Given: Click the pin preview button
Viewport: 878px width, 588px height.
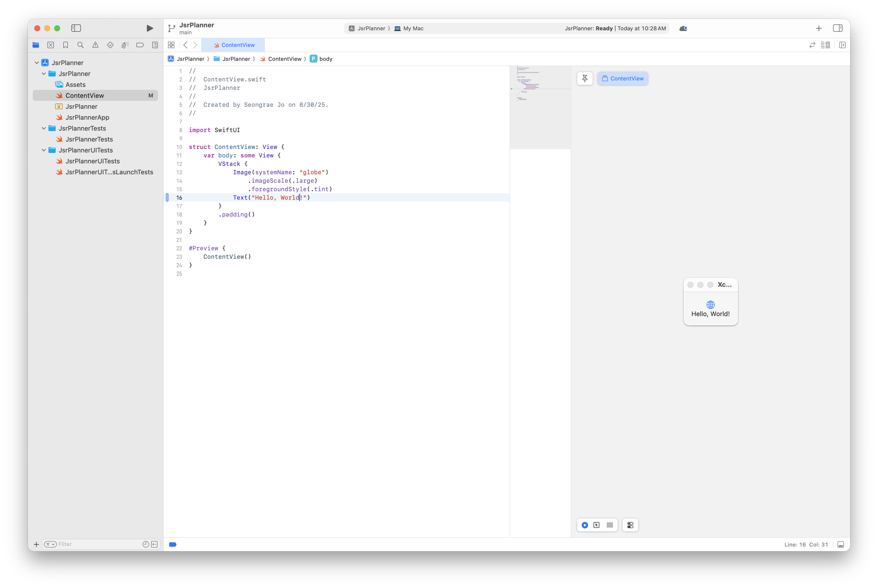Looking at the screenshot, I should [585, 78].
